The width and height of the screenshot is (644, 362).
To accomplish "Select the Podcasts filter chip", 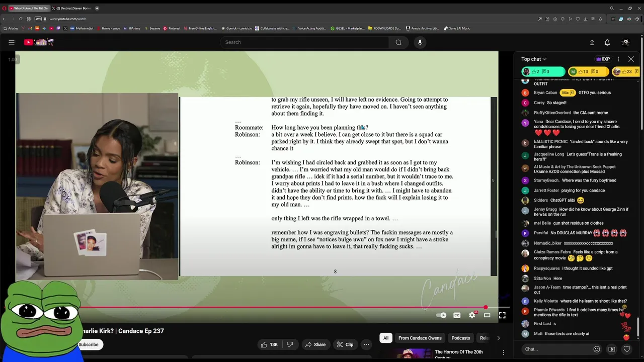I will click(x=461, y=338).
